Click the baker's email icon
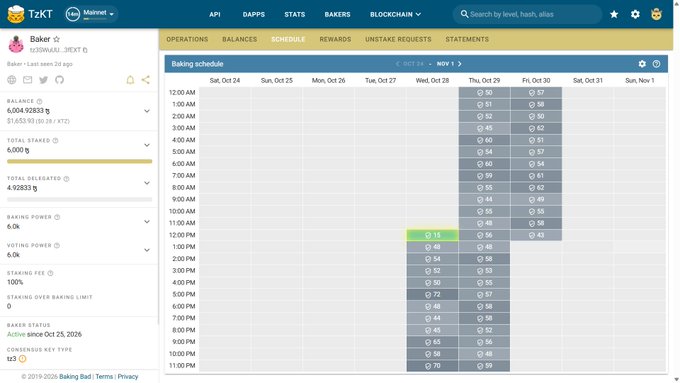 [x=27, y=80]
